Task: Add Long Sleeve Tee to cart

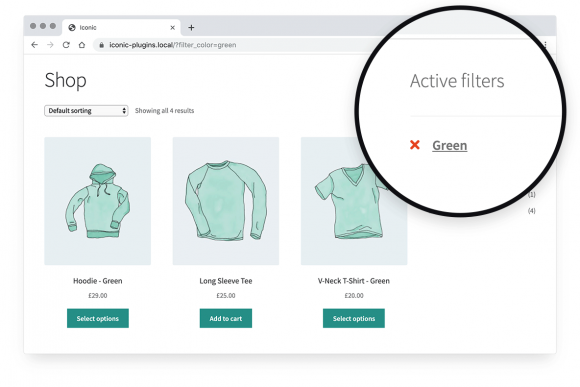Action: click(x=226, y=318)
